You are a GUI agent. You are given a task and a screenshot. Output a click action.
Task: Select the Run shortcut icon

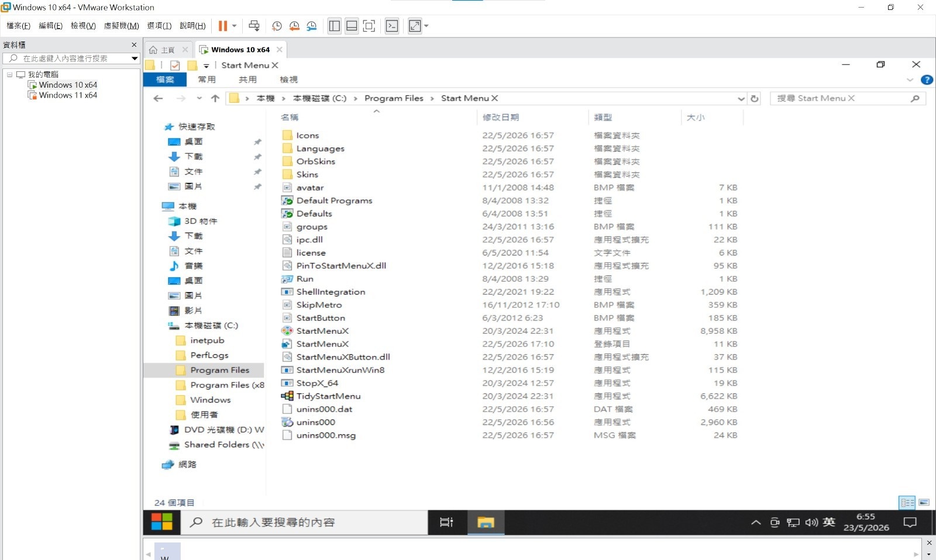pos(287,279)
